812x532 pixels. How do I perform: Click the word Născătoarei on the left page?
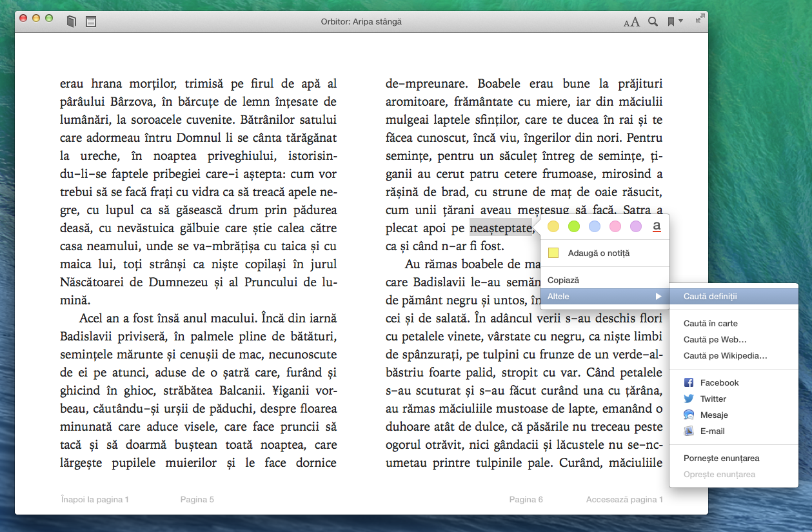point(93,282)
